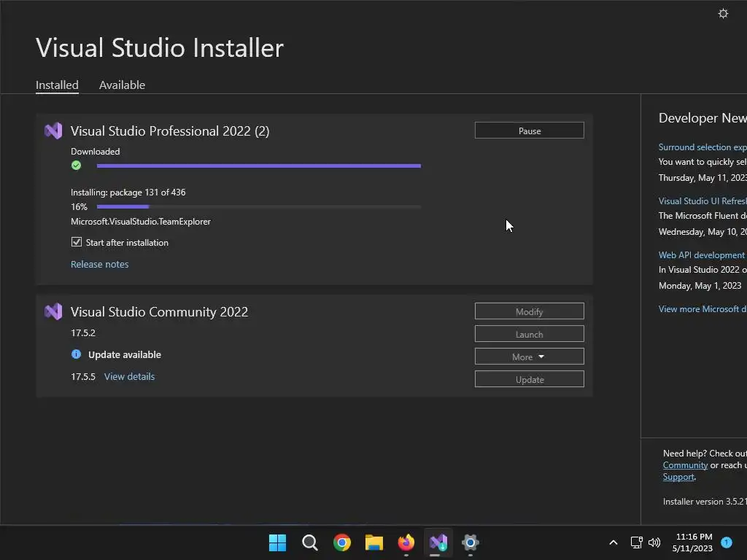Click Microsoft.VisualStudio.TeamExplorer package name

coord(141,222)
